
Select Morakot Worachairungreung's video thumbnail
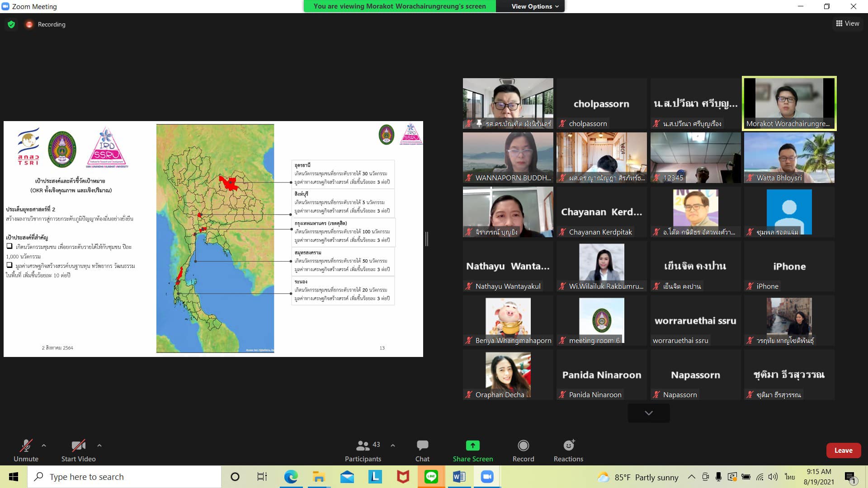(x=789, y=103)
